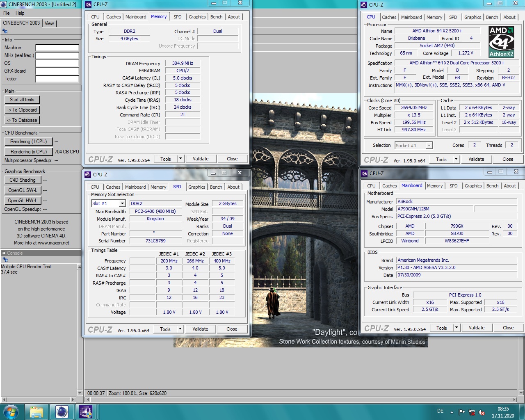Open the File menu in Cinebench
Viewport: 525px width, 420px height.
click(7, 13)
